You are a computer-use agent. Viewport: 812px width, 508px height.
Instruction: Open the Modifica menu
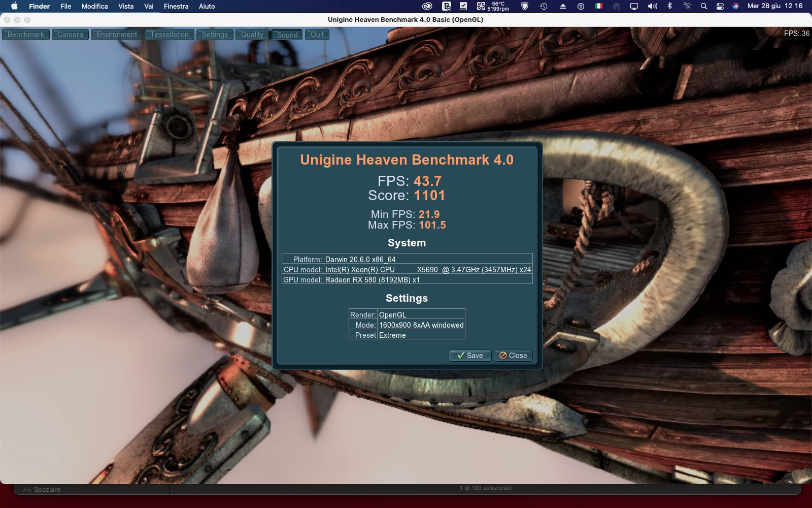[x=95, y=6]
